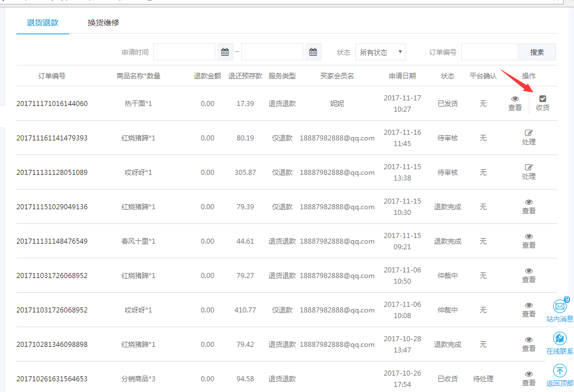
Task: Click 处理 edit icon for order 201711161141479393
Action: point(528,134)
